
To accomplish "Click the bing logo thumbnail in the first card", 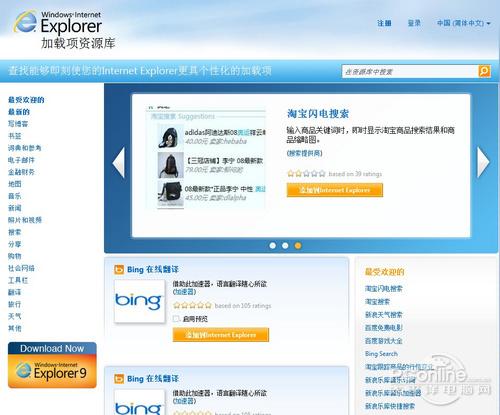I will coord(139,301).
